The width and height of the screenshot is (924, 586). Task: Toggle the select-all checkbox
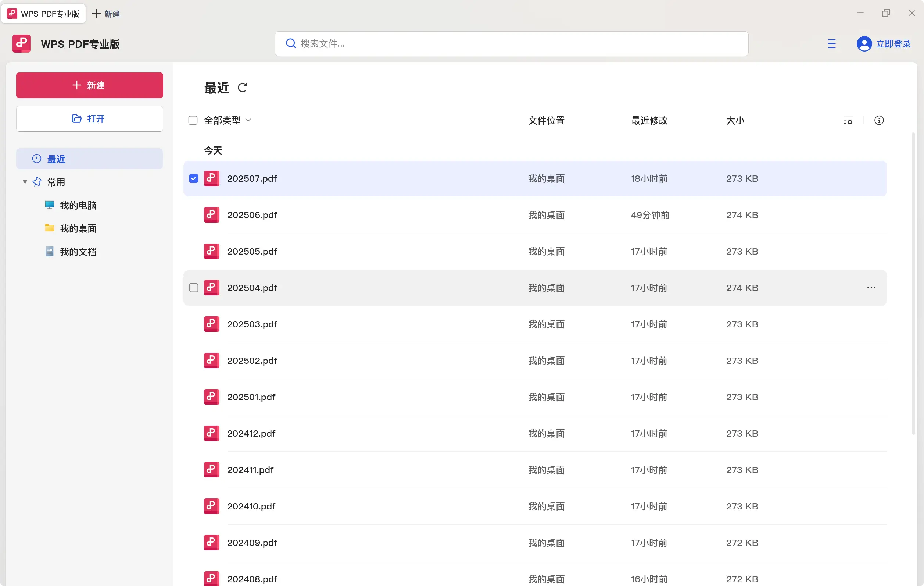[193, 120]
